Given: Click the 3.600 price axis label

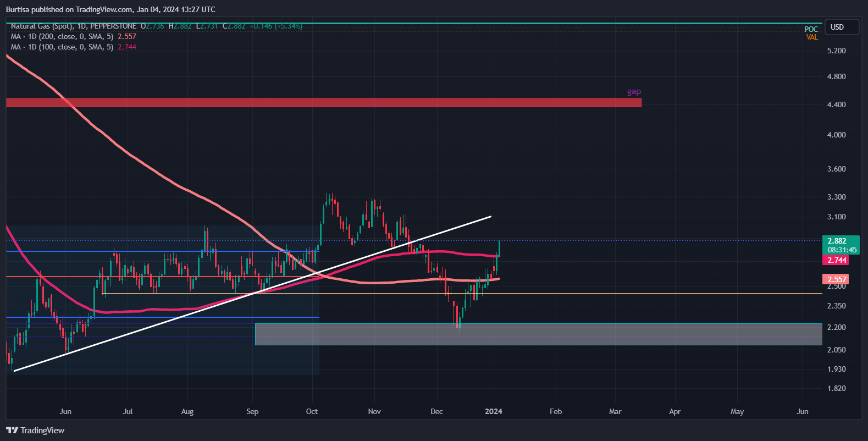Looking at the screenshot, I should 836,169.
